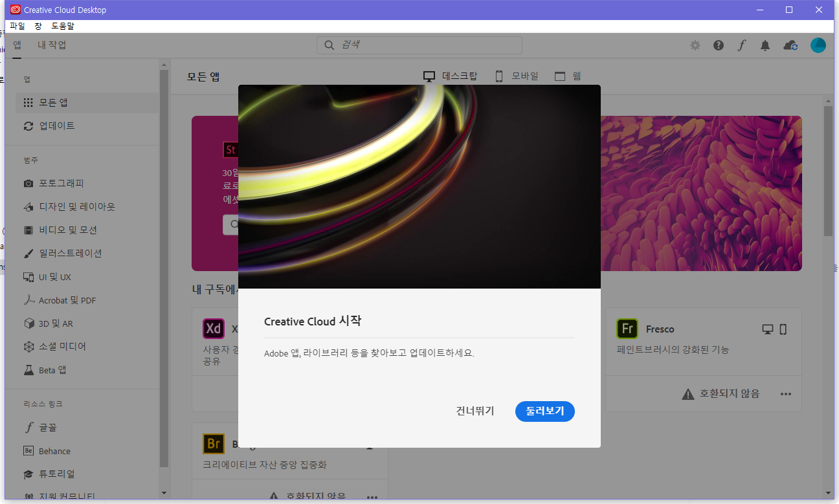The height and width of the screenshot is (504, 839).
Task: Click the Bridge Br app icon
Action: click(213, 444)
